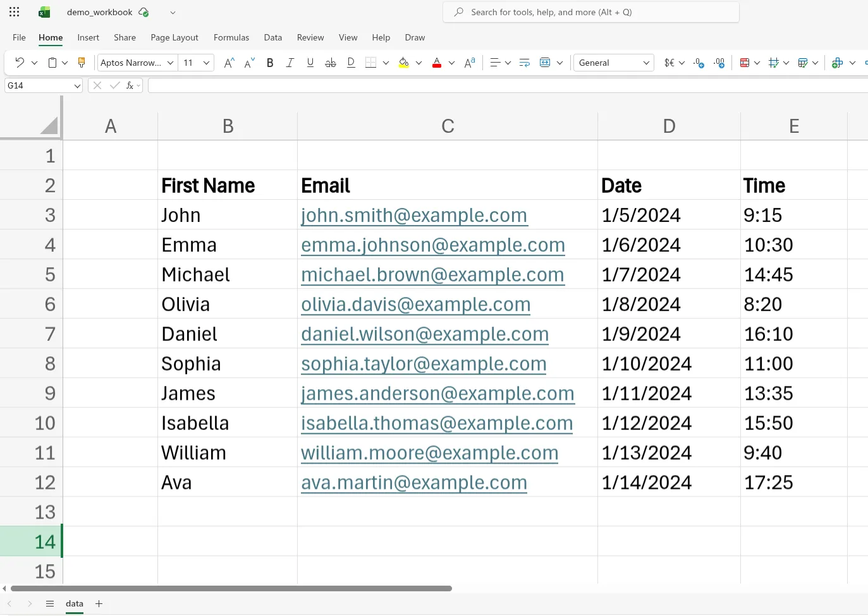
Task: Toggle underline formatting
Action: coord(310,63)
